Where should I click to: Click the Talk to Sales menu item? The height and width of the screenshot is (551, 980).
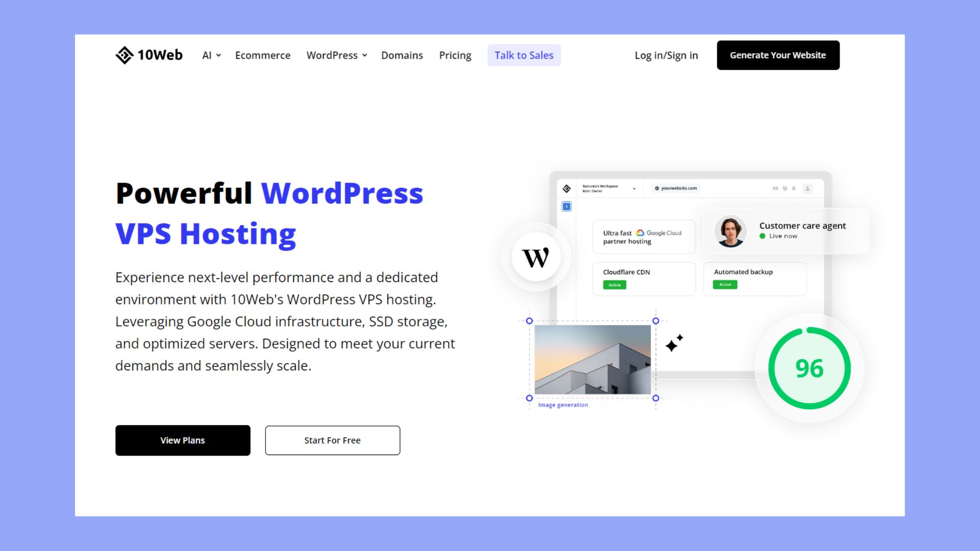pos(524,55)
